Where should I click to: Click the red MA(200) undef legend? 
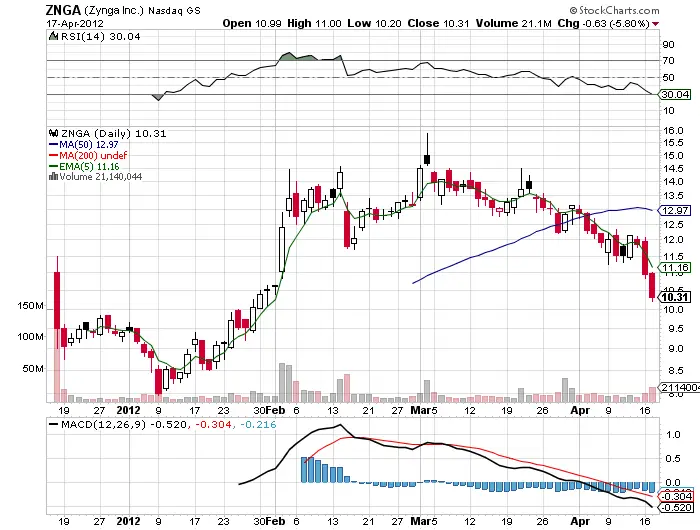pyautogui.click(x=88, y=155)
